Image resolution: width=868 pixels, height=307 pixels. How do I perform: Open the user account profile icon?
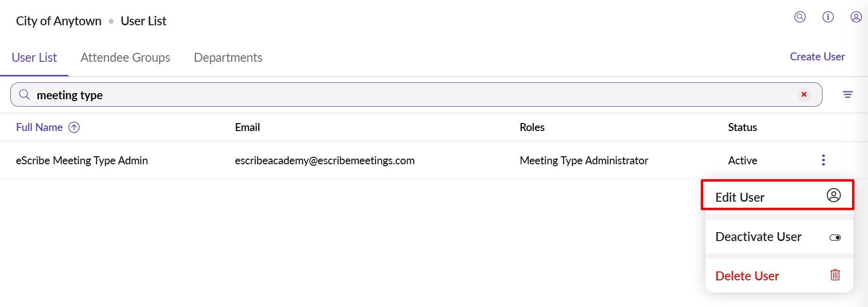click(856, 17)
